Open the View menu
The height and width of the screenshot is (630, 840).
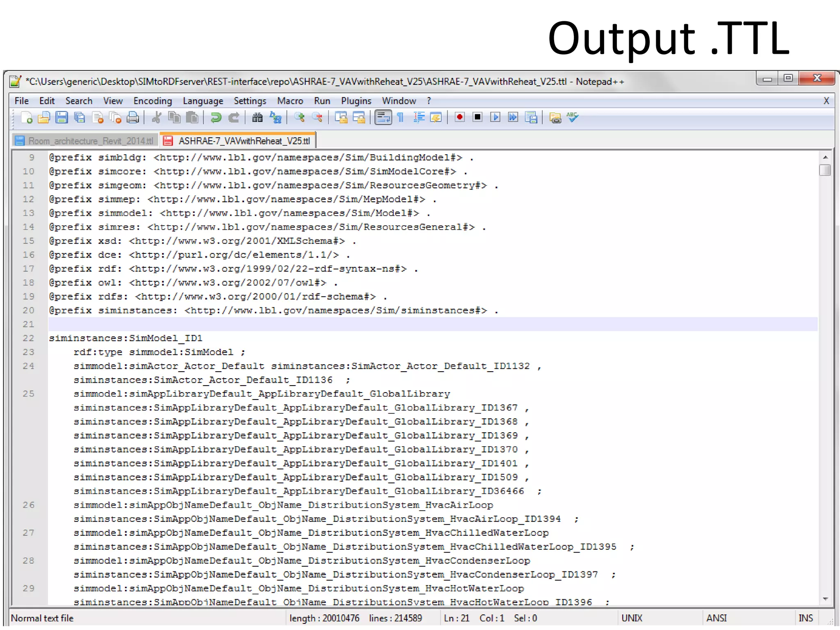click(x=113, y=101)
